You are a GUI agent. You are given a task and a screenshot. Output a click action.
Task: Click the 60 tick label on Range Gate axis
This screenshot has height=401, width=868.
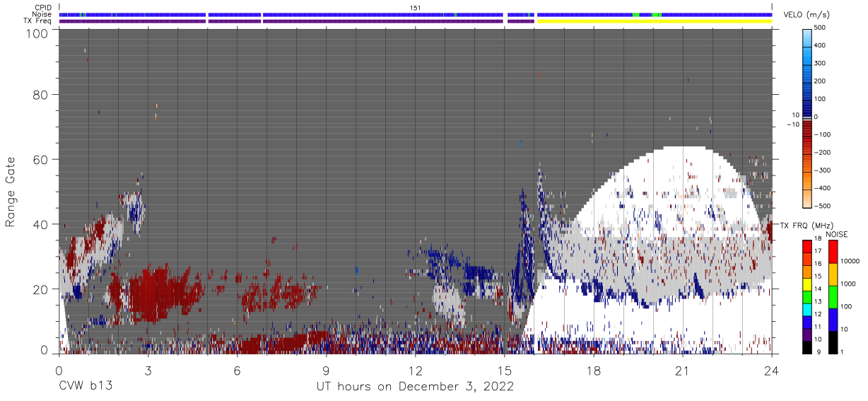click(41, 159)
